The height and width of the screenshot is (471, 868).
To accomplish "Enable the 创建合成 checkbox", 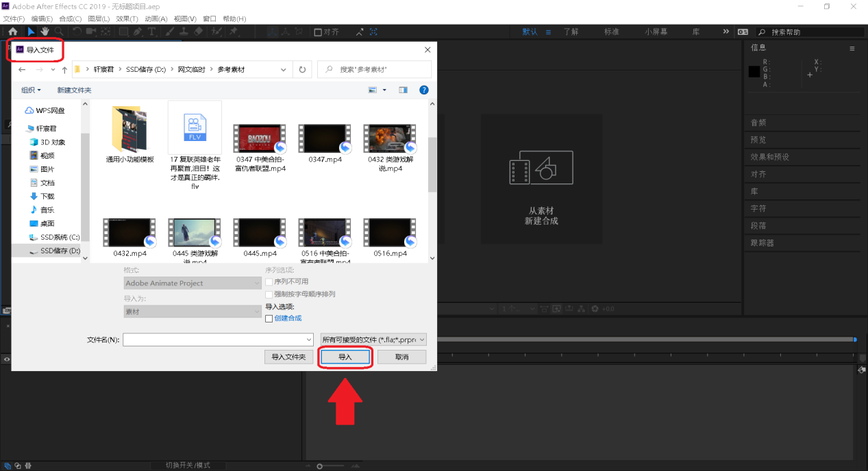I will [269, 318].
